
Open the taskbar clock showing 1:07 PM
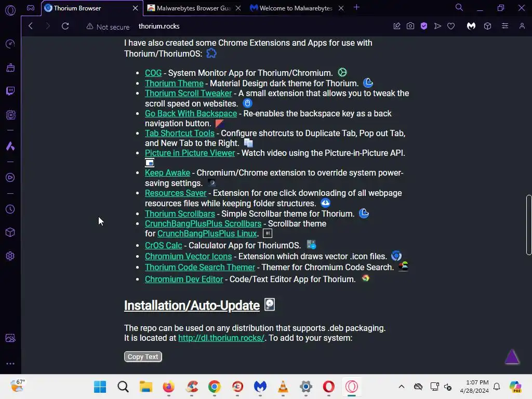[x=474, y=387]
